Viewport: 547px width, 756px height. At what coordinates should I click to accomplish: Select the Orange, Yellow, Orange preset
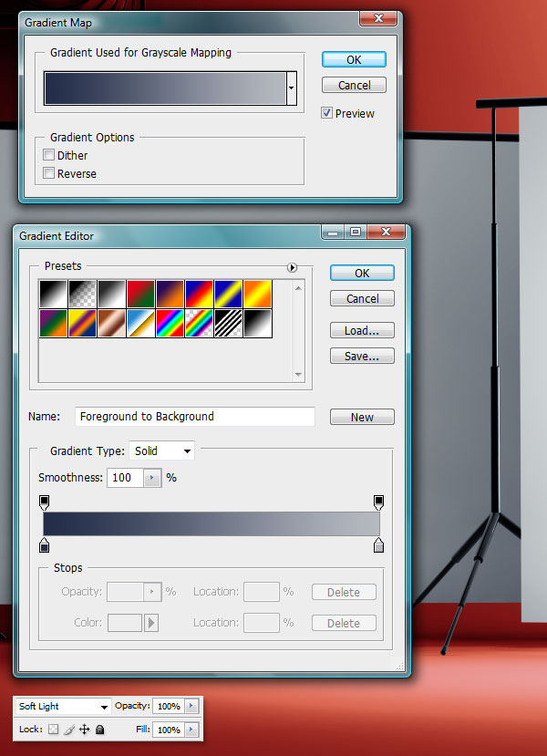pyautogui.click(x=257, y=295)
